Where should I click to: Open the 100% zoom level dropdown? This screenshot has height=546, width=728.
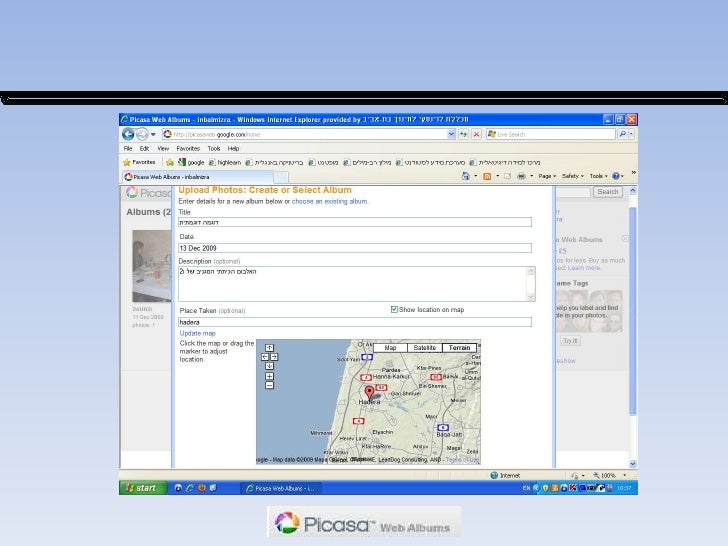(624, 475)
